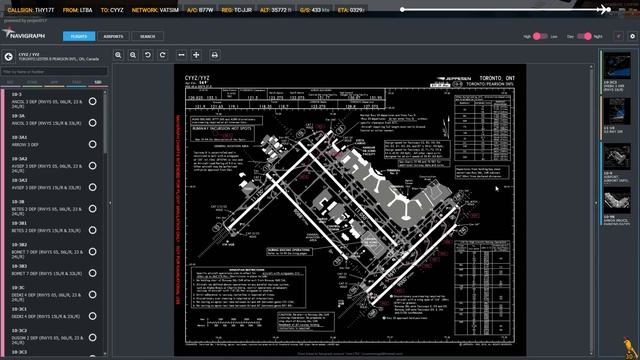Pin the BETES 2 DEP (RWYS 15L/R & 33L/R) chart
The image size is (640, 360).
pos(93,230)
